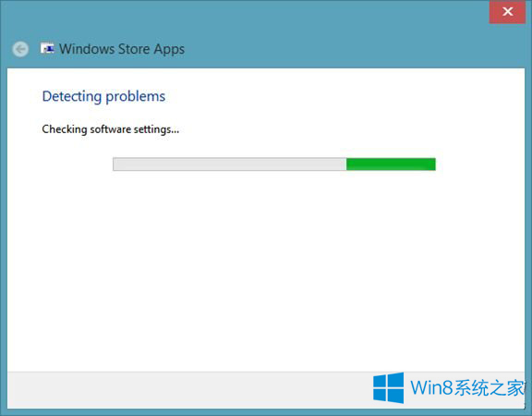Click the green portion of progress bar

click(x=391, y=165)
